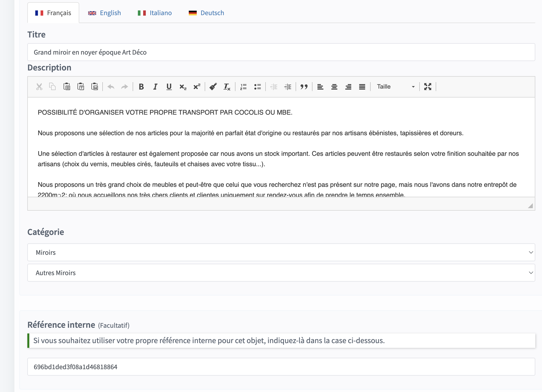Click the Titre input field
This screenshot has width=542, height=392.
(281, 52)
